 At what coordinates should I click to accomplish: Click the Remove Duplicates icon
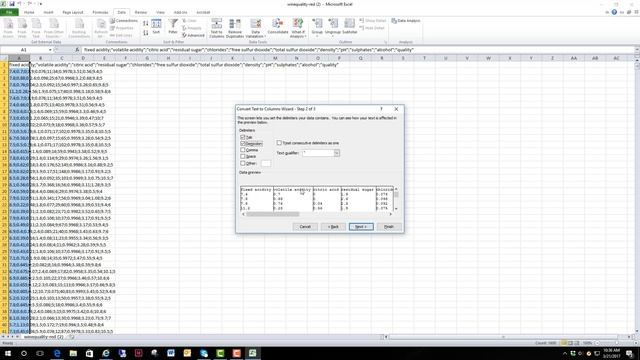pyautogui.click(x=235, y=28)
